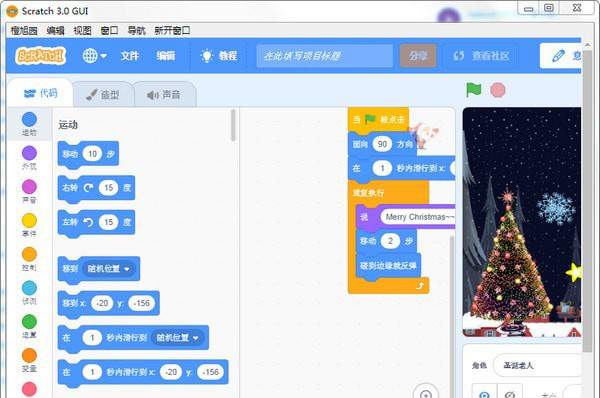600x398 pixels.
Task: Open the 教程 tutorials lightbulb
Action: [219, 56]
